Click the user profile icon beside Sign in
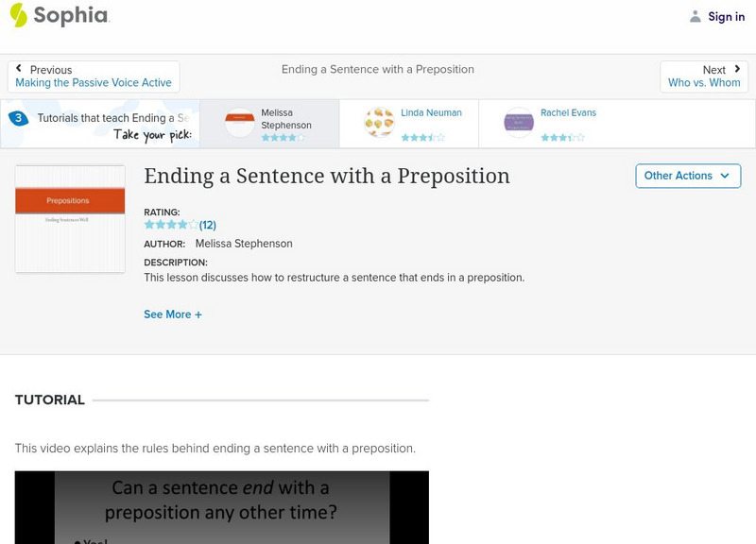 [x=696, y=17]
